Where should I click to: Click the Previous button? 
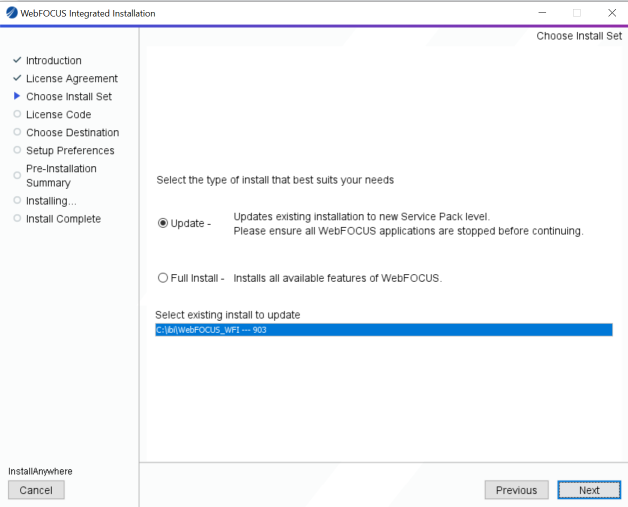[x=516, y=490]
